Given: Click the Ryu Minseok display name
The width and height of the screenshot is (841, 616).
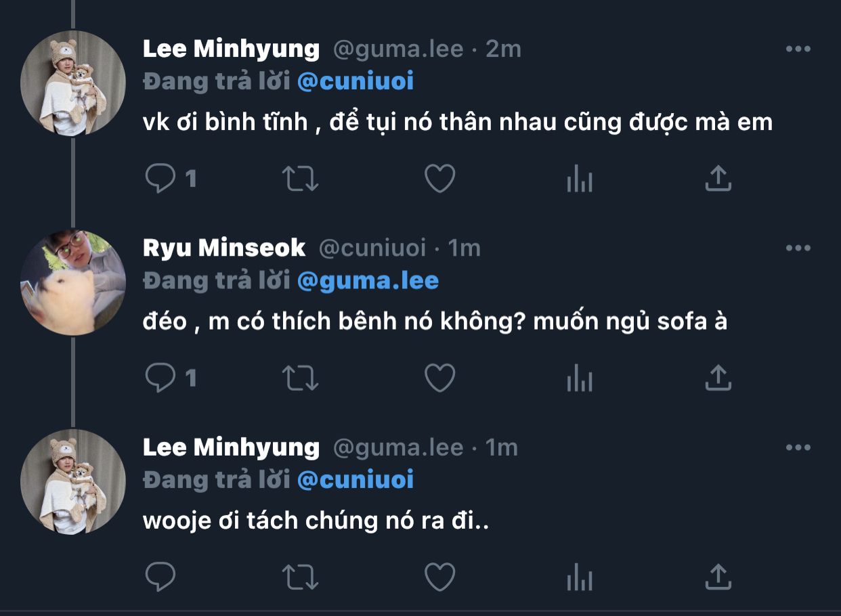Looking at the screenshot, I should point(224,248).
